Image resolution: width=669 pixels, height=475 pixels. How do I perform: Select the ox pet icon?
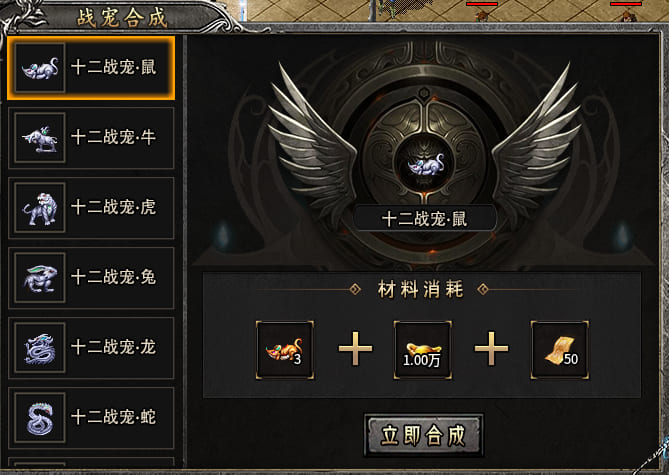tap(40, 138)
